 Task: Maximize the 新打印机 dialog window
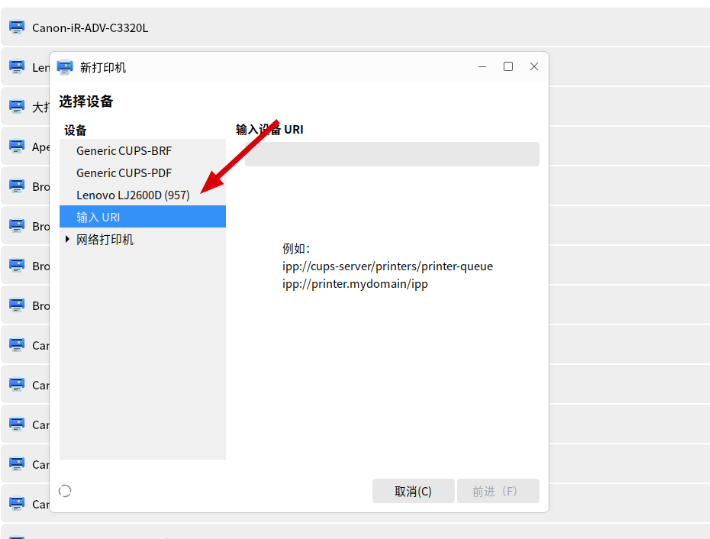click(x=508, y=67)
